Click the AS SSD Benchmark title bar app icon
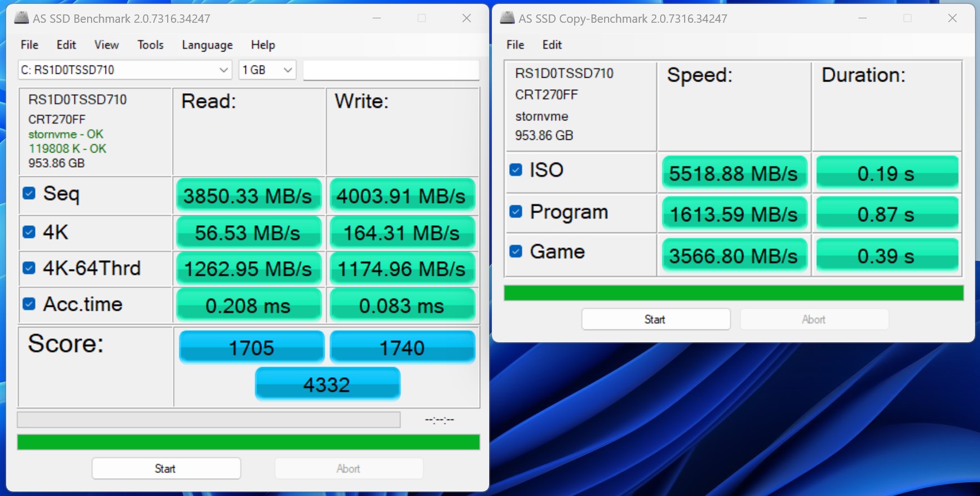This screenshot has height=496, width=980. click(21, 18)
